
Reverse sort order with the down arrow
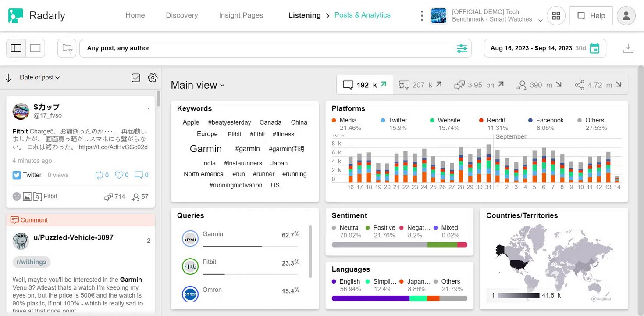point(8,78)
